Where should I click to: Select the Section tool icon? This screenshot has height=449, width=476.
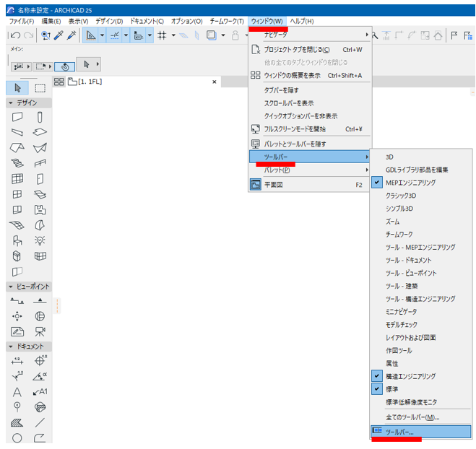click(x=17, y=301)
